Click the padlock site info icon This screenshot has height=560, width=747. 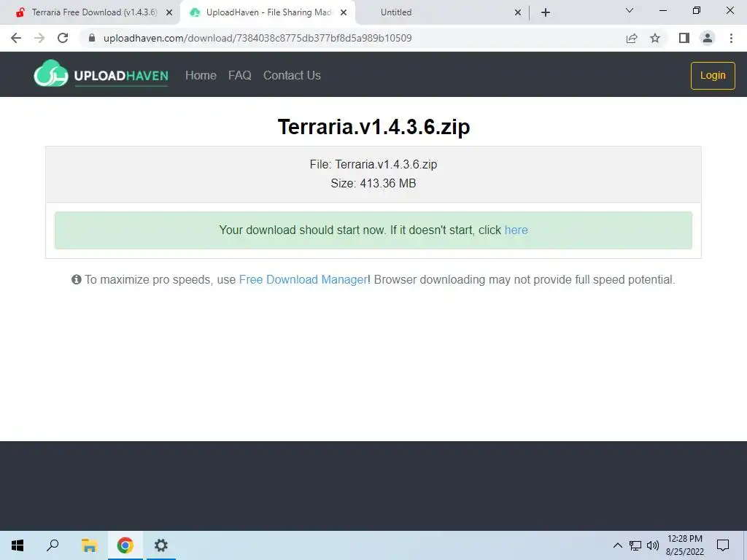(x=92, y=38)
